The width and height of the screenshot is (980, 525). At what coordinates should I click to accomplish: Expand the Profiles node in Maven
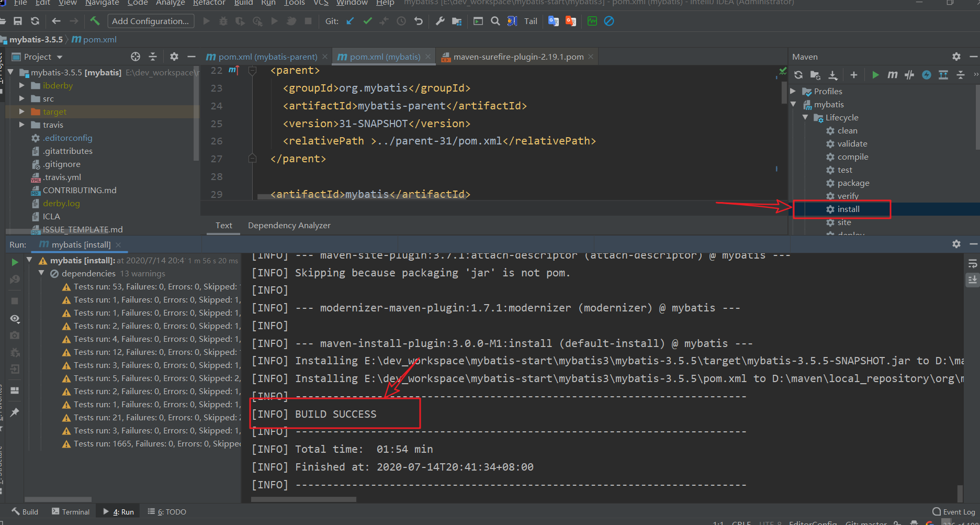[793, 91]
